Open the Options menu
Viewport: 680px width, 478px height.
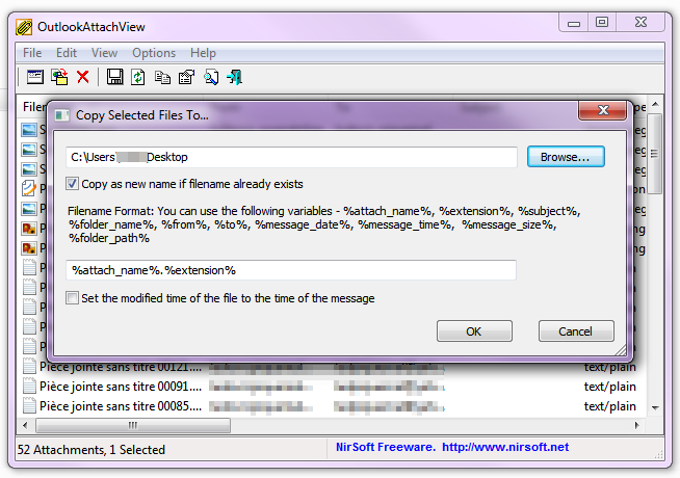click(154, 53)
